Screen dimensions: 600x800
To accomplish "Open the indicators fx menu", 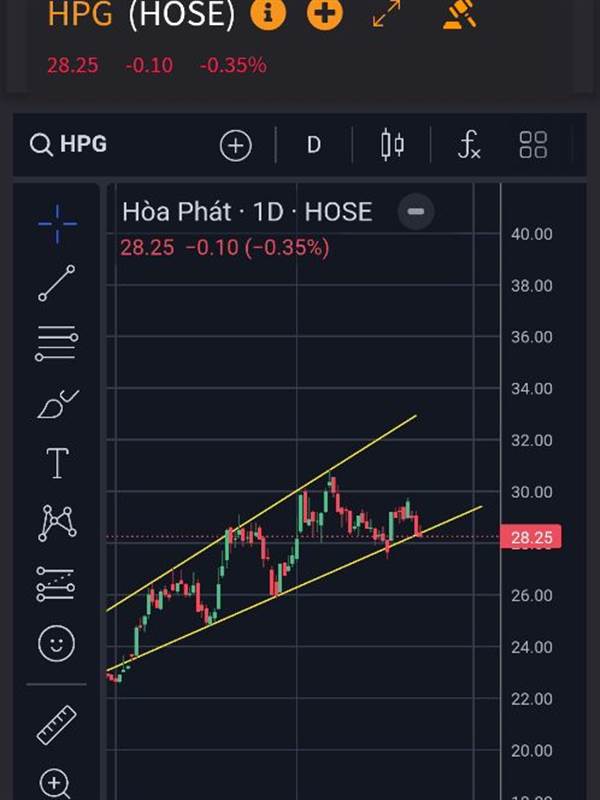I will 469,145.
